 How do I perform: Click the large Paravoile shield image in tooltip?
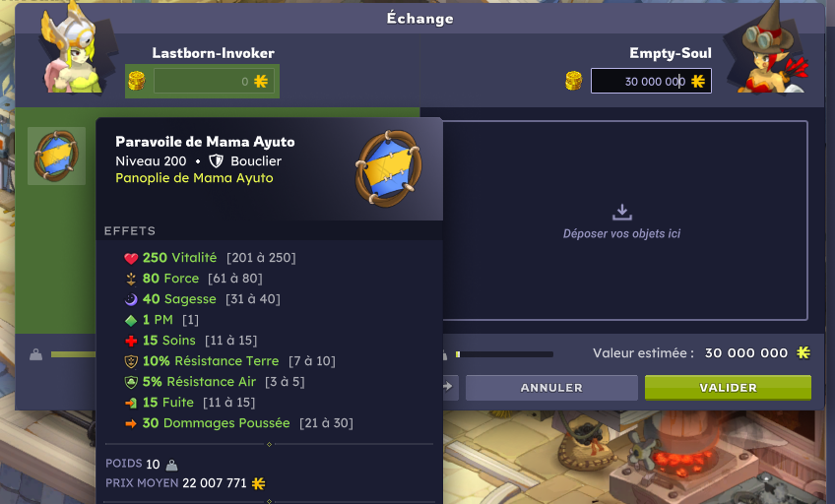(x=389, y=168)
